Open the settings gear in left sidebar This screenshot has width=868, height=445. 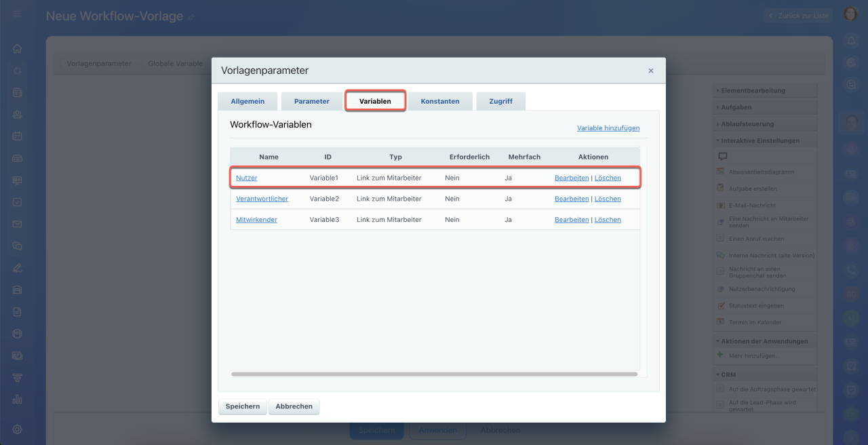click(x=17, y=429)
